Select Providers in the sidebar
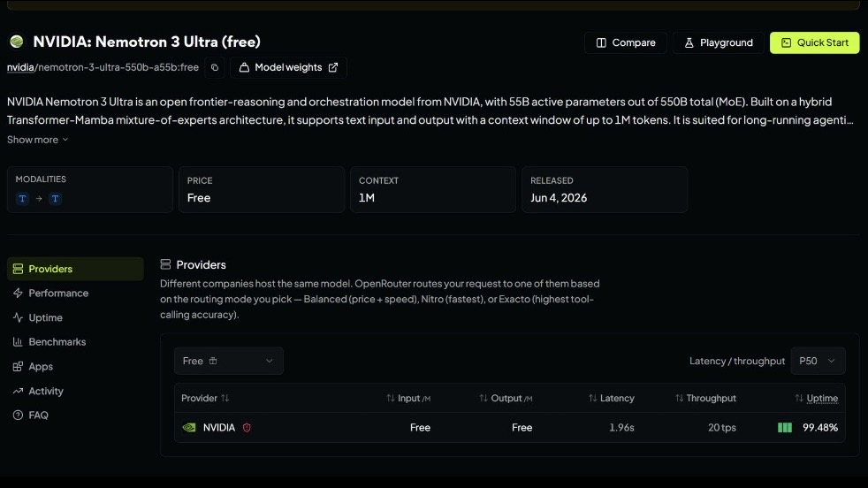 (x=75, y=269)
